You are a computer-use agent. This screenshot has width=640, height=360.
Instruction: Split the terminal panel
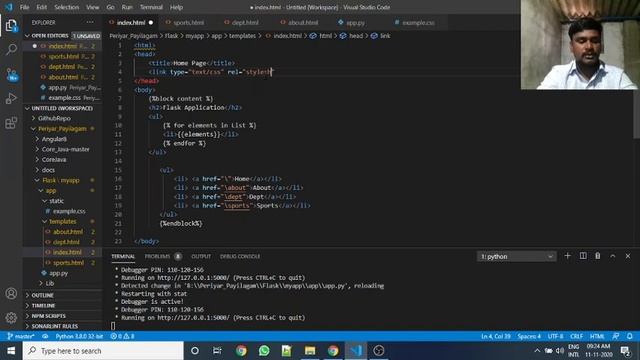click(583, 256)
